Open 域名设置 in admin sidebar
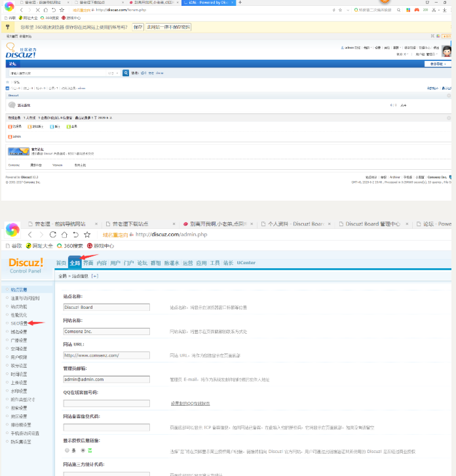Viewport: 456px width, 476px height. tap(19, 332)
